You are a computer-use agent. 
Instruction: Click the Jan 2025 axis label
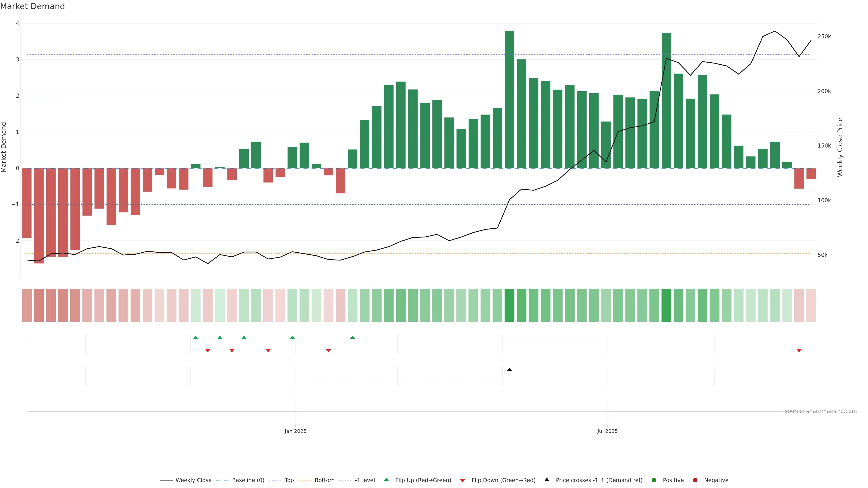pos(295,431)
